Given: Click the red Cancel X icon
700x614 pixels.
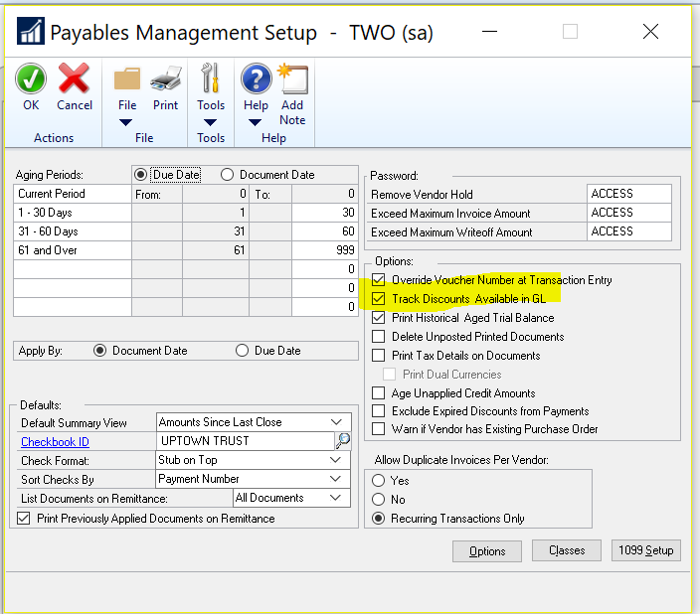Looking at the screenshot, I should (74, 79).
